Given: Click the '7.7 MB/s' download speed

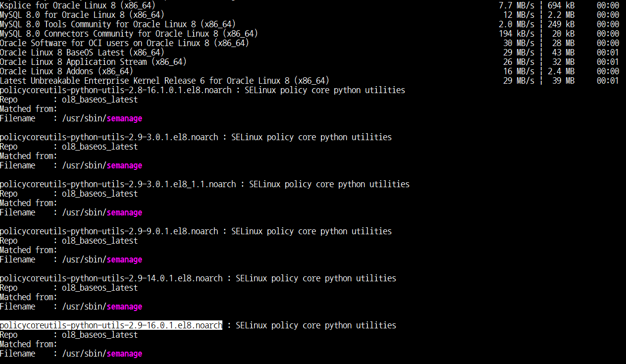Looking at the screenshot, I should tap(517, 5).
